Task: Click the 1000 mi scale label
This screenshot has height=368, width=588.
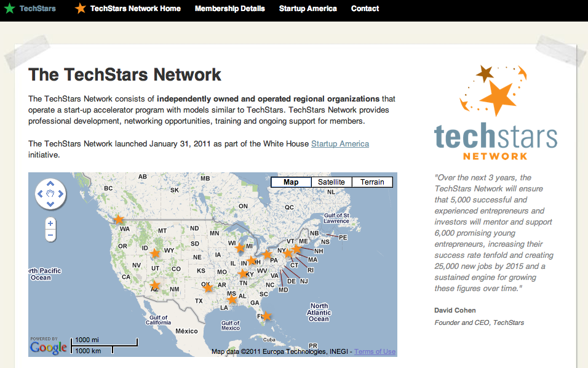Action: (x=87, y=340)
